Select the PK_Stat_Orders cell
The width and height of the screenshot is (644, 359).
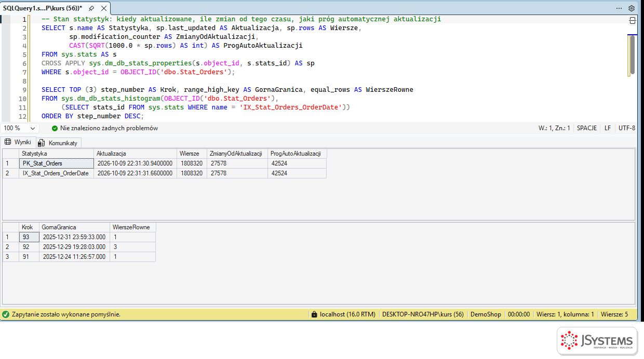[56, 163]
